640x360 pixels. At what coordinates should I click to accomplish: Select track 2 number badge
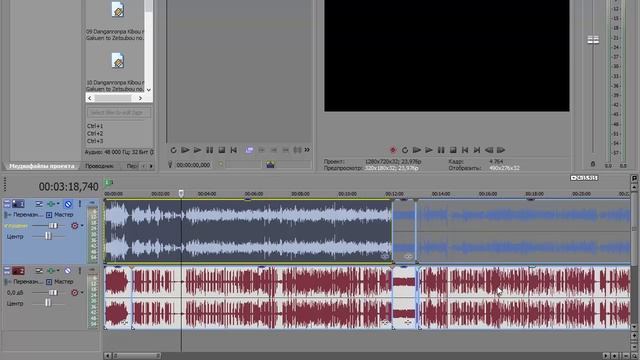click(x=18, y=271)
